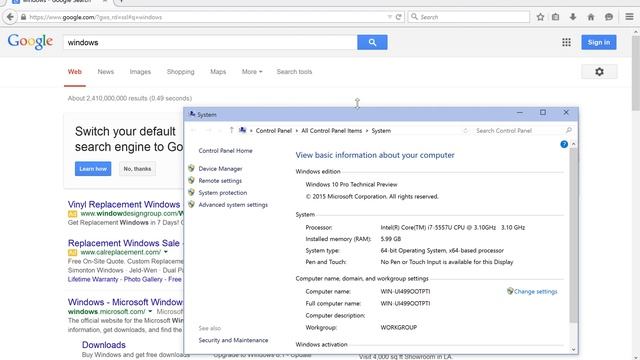Viewport: 640px width, 360px height.
Task: Open the Firefox URL history dropdown arrow
Action: point(389,17)
